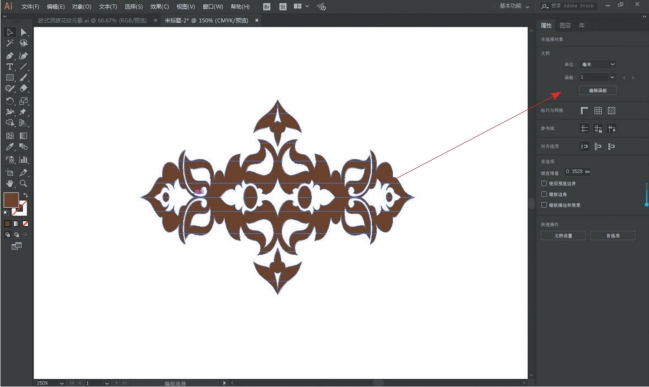This screenshot has width=649, height=387.
Task: Select the Direct Selection tool
Action: pyautogui.click(x=24, y=32)
